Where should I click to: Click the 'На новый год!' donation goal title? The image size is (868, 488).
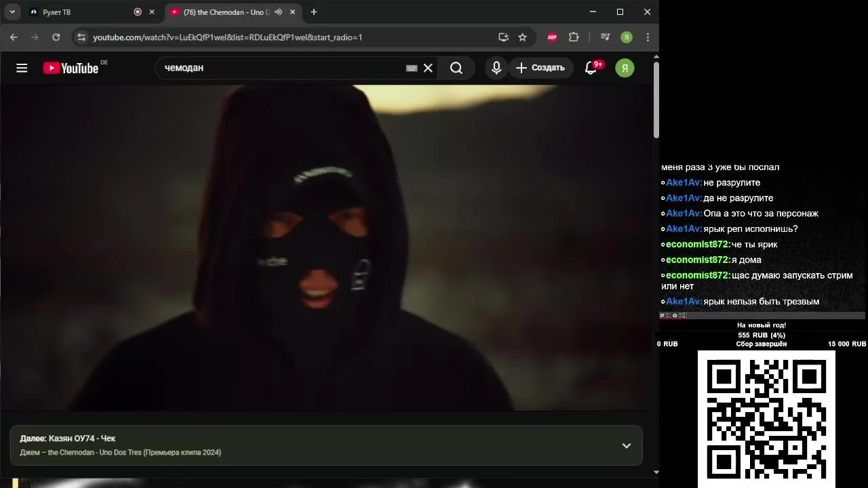coord(762,325)
